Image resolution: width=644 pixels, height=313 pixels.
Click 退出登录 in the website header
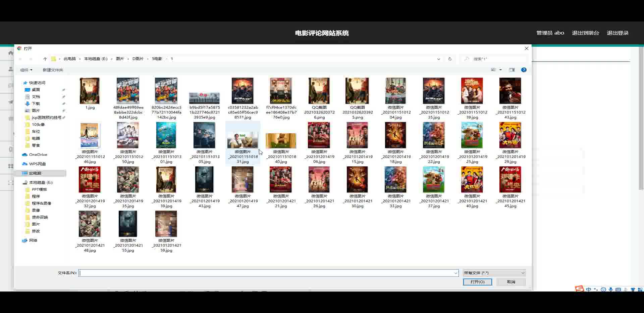tap(618, 33)
